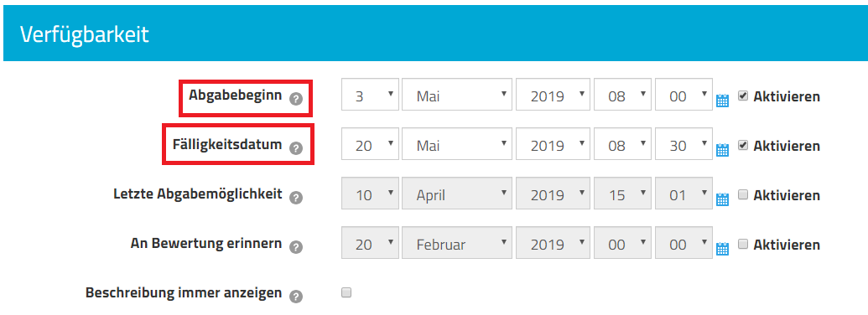Open calendar picker for An Bewertung erinnern
The height and width of the screenshot is (315, 868).
coord(722,248)
